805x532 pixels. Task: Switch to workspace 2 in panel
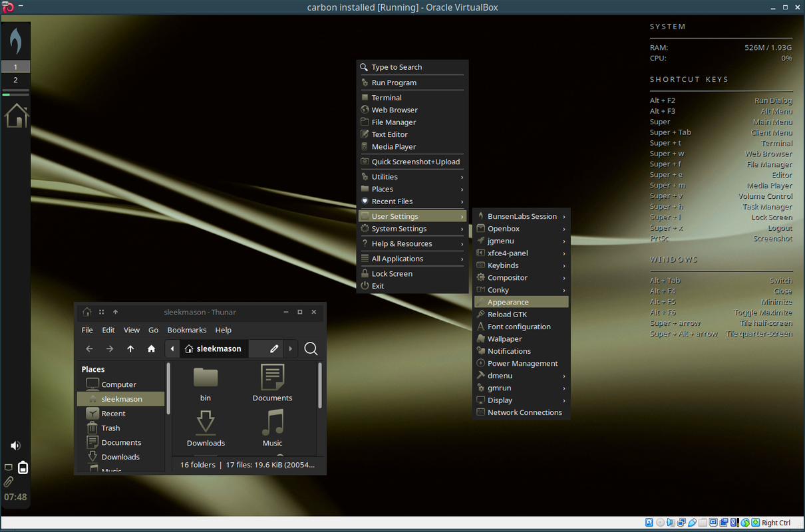(15, 80)
